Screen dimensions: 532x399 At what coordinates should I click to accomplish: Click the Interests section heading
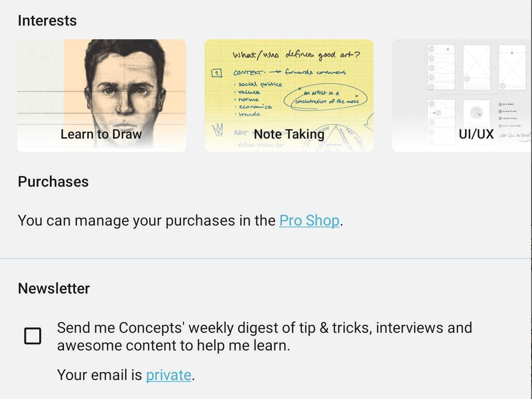(x=47, y=21)
